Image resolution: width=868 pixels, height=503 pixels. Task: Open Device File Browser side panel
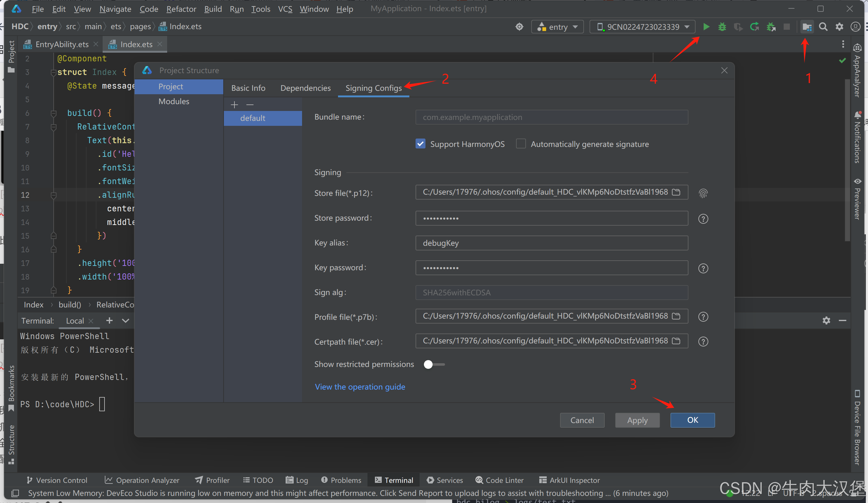[x=857, y=428]
